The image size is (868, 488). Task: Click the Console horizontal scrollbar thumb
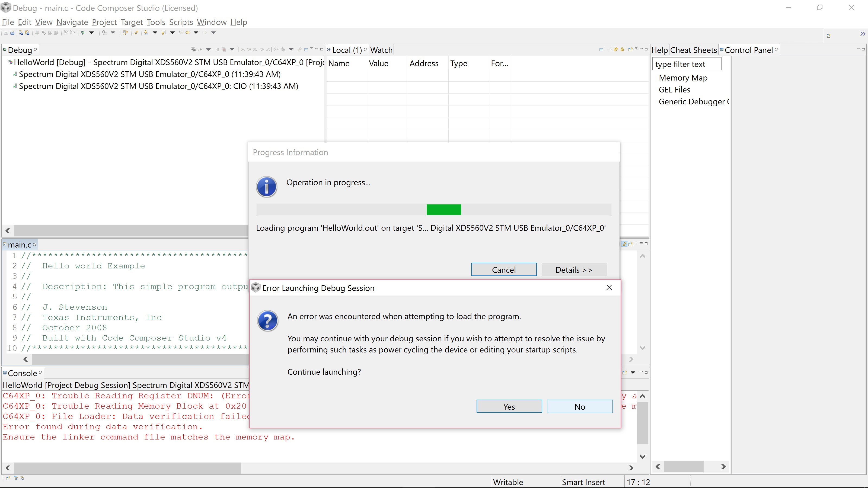click(127, 468)
